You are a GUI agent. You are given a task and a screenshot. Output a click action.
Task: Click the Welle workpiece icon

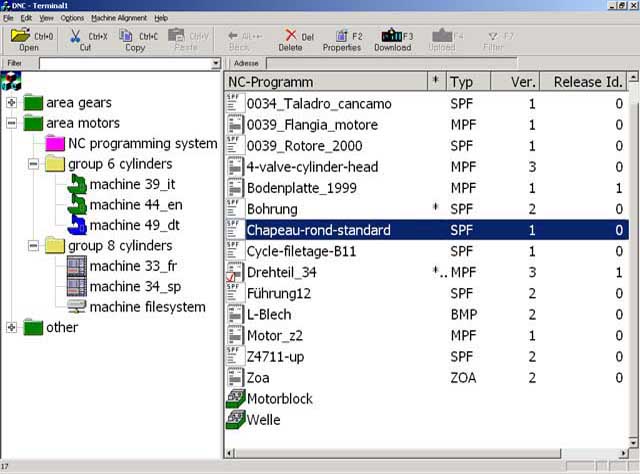(x=236, y=420)
